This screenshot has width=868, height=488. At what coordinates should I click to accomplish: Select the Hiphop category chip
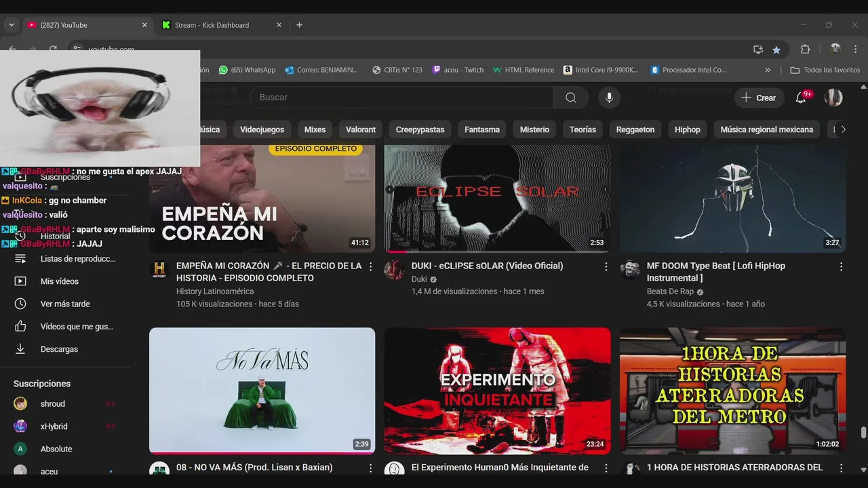pos(687,129)
